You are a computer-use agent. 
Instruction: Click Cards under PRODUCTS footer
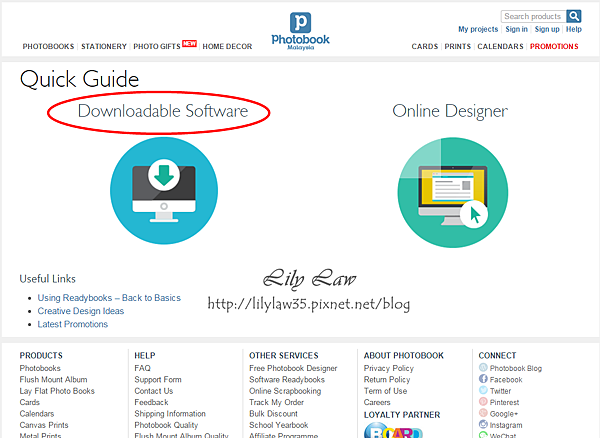29,402
